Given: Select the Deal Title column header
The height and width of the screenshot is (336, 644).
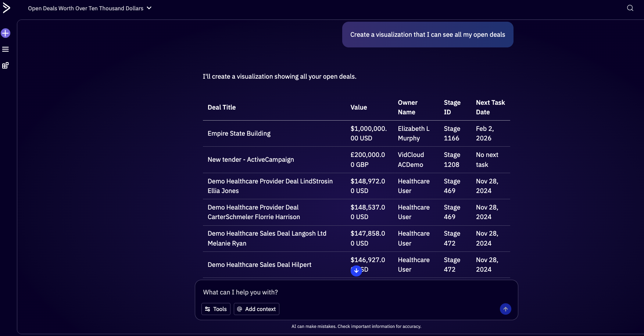Looking at the screenshot, I should (222, 107).
